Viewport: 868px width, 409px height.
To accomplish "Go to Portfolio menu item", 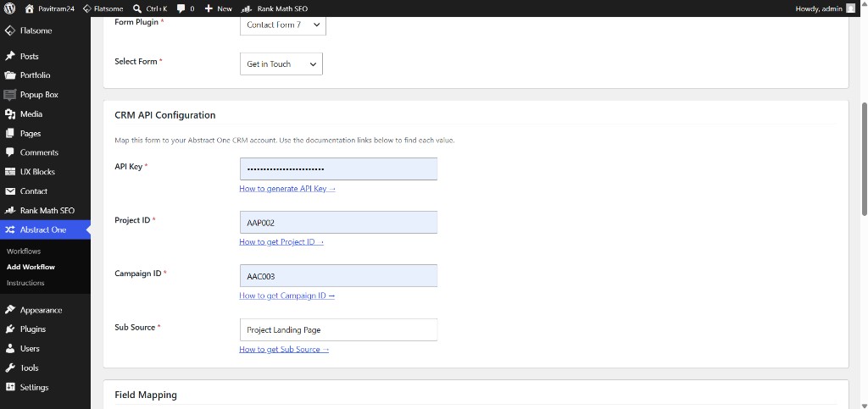I will [36, 75].
